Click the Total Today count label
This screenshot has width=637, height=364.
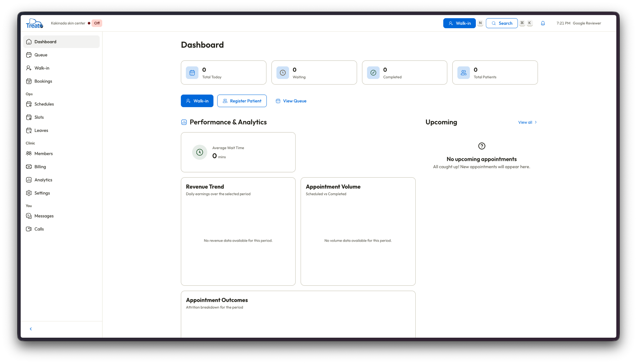(x=212, y=77)
